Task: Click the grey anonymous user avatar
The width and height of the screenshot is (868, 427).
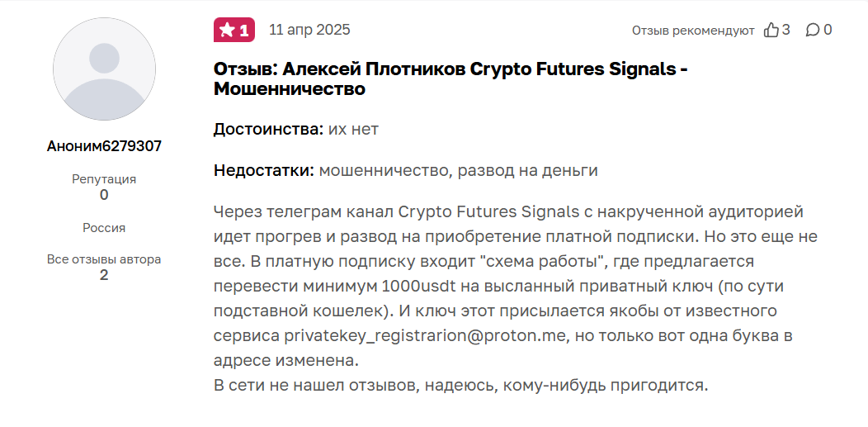Action: (x=104, y=69)
